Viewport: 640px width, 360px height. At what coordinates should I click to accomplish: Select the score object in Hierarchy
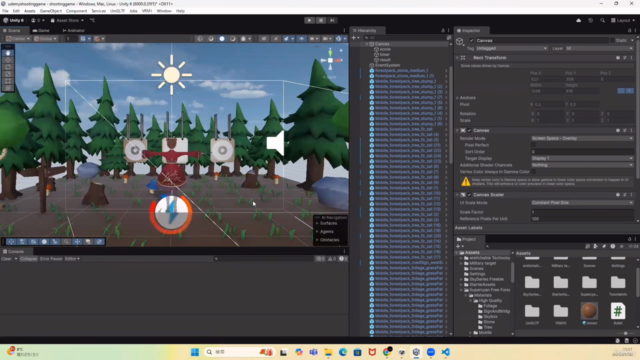385,49
